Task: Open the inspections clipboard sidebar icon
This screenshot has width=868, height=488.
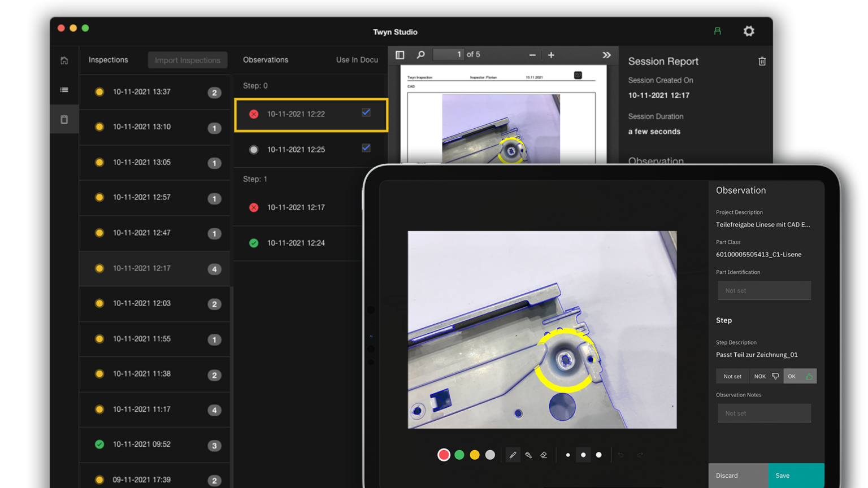Action: 64,119
